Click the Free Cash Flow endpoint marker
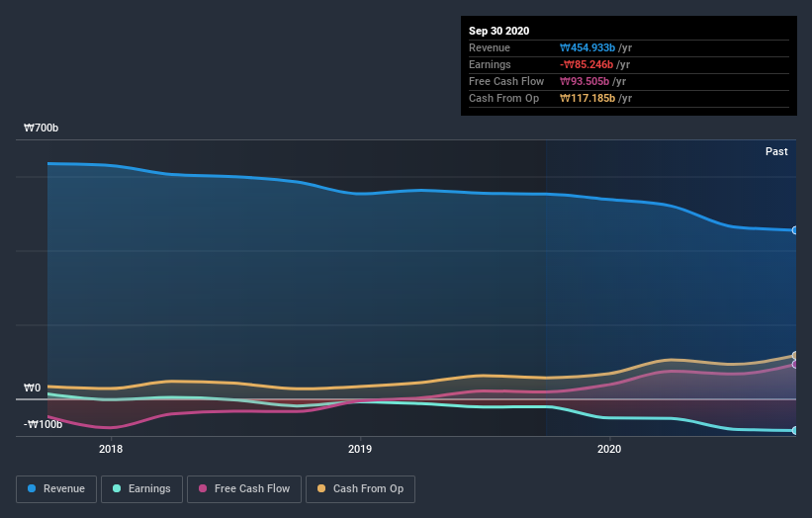812x518 pixels. click(x=795, y=365)
